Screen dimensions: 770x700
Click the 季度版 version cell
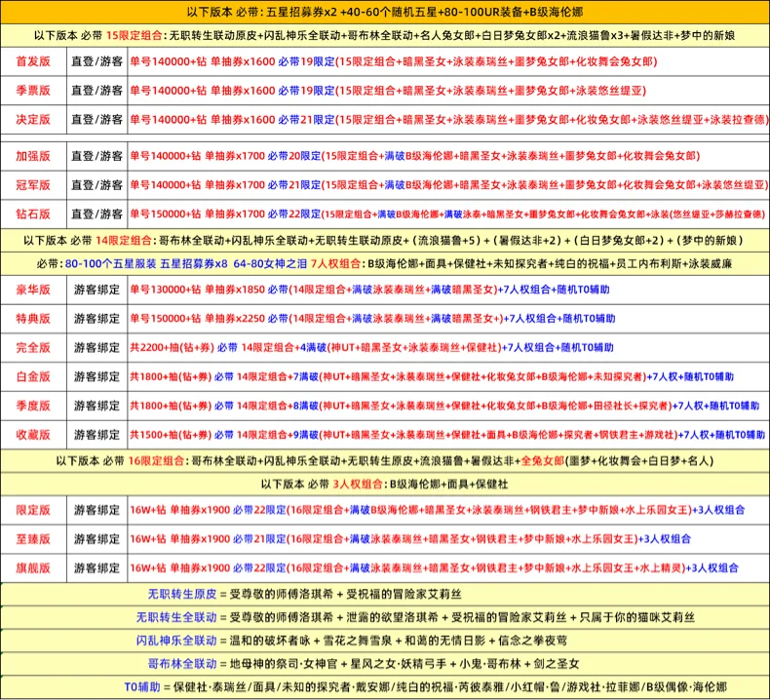[33, 405]
